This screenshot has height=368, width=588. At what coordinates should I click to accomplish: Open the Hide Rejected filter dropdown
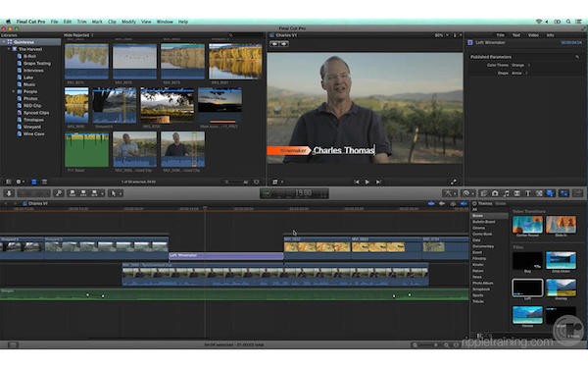click(x=78, y=35)
